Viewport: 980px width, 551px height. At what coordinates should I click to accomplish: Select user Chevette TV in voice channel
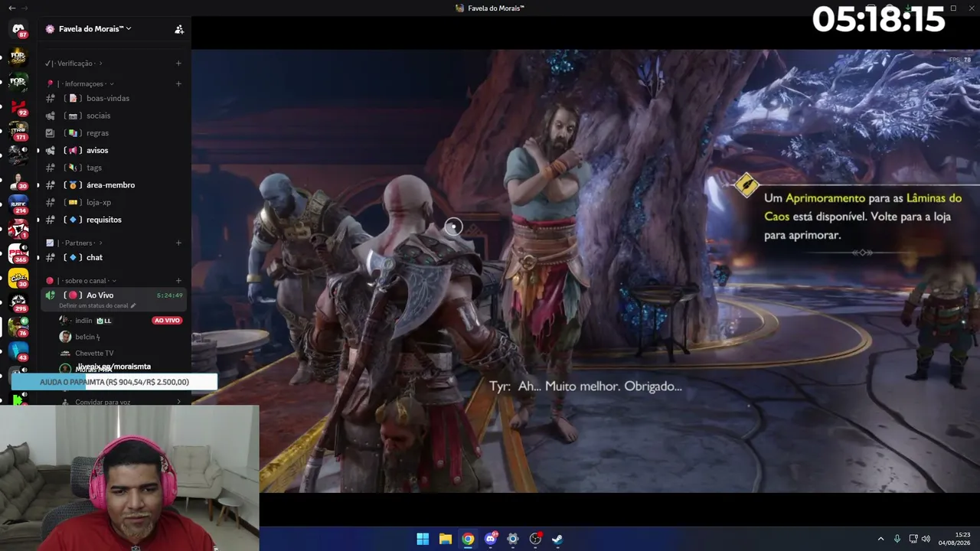point(94,354)
